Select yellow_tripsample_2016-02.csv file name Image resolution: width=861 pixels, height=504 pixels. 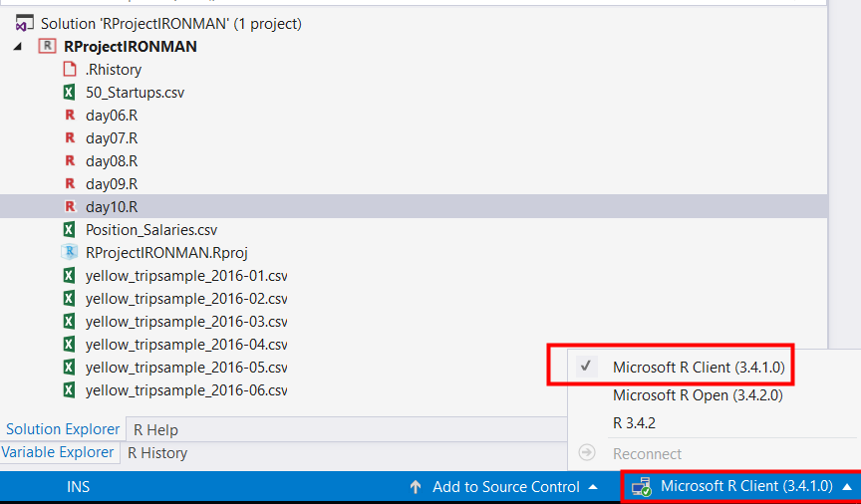[186, 299]
